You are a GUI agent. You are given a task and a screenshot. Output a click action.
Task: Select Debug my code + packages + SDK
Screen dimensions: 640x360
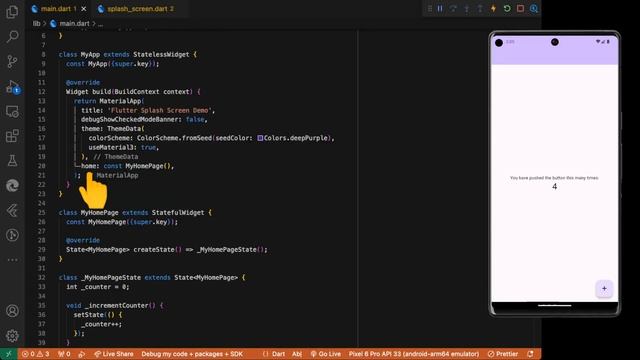(x=192, y=354)
